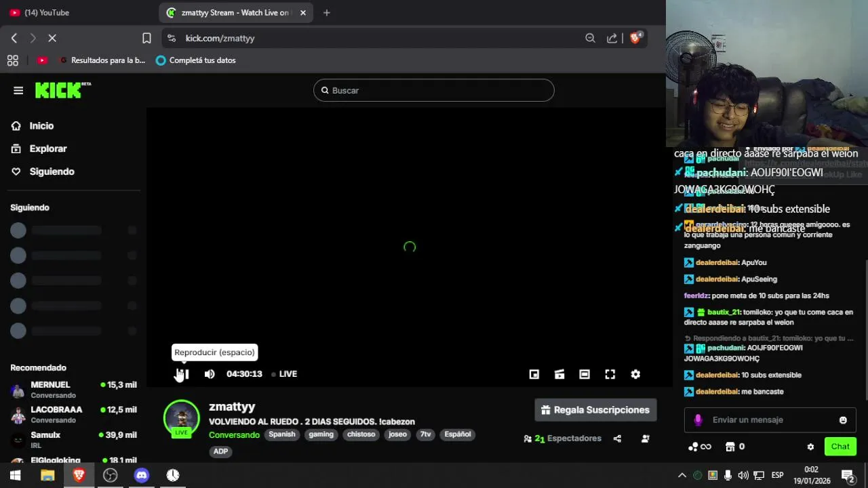Open Brave Shields lion icon

[635, 38]
